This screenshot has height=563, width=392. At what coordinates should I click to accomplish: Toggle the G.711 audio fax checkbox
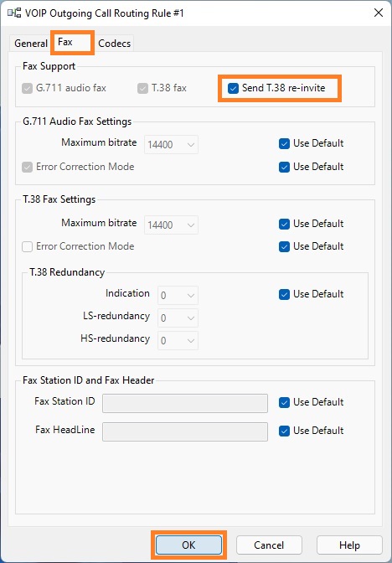pos(28,88)
